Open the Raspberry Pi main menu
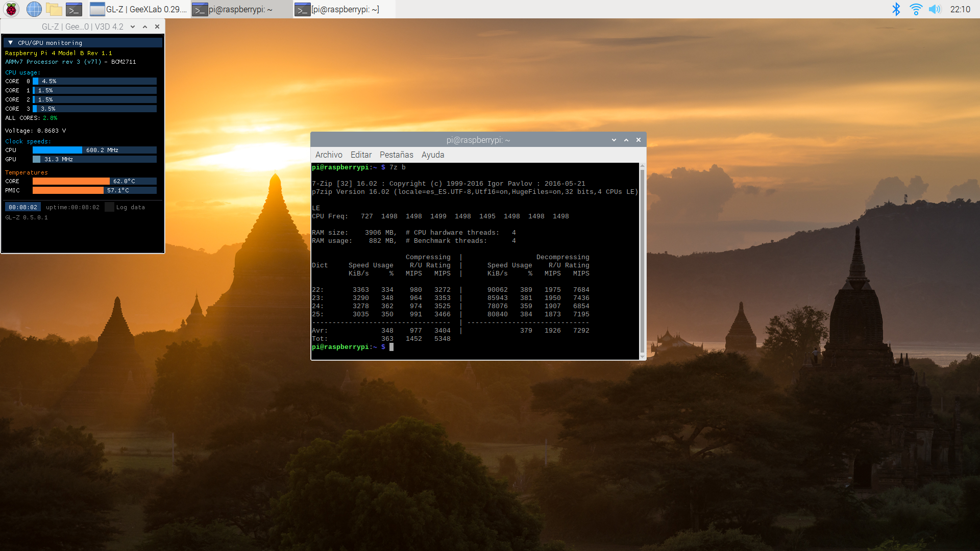 pos(11,9)
